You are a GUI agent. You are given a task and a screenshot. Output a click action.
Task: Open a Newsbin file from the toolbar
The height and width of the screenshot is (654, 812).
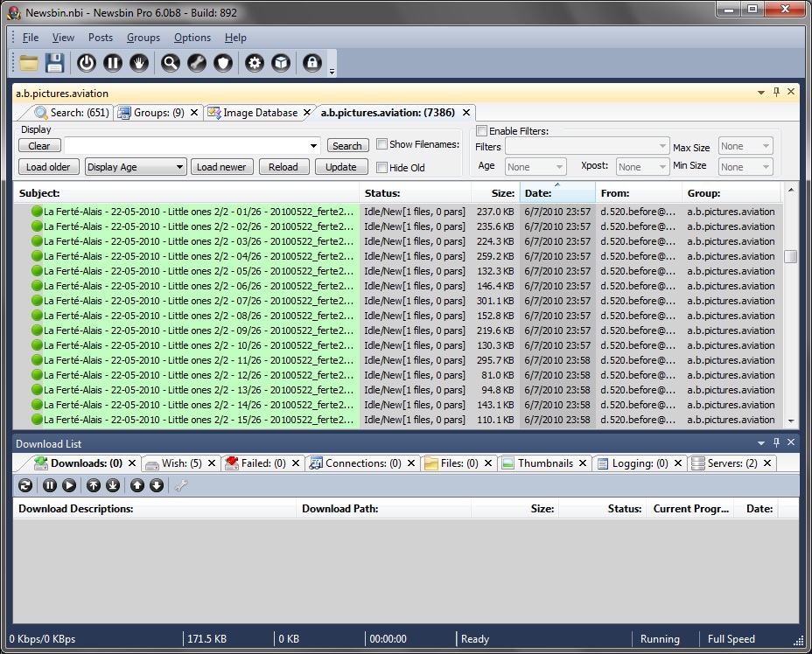pyautogui.click(x=29, y=62)
